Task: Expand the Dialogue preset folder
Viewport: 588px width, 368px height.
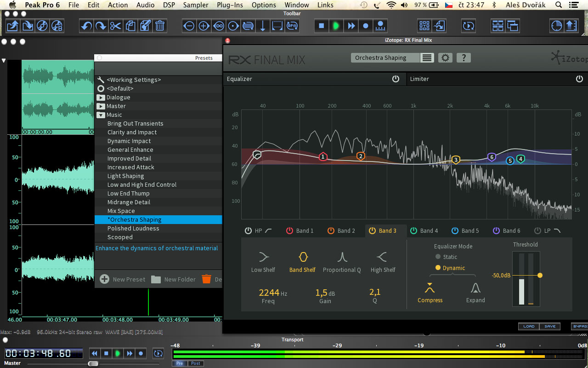Action: [101, 98]
